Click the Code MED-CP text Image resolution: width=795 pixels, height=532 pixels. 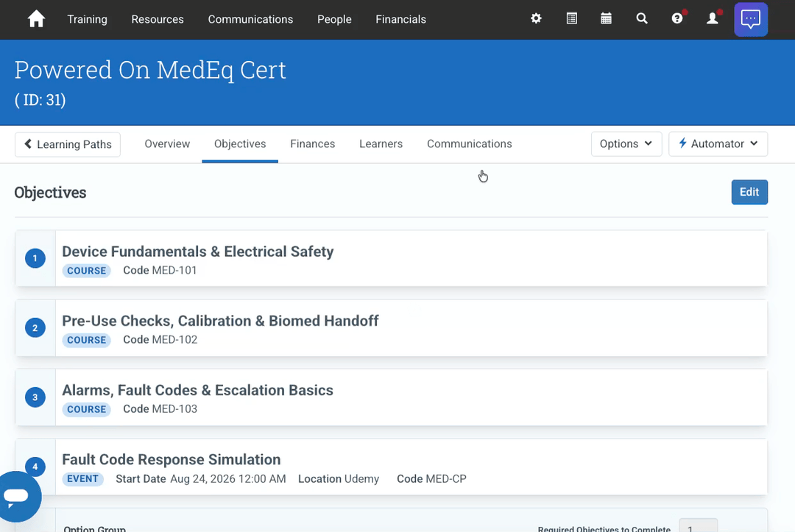coord(431,479)
